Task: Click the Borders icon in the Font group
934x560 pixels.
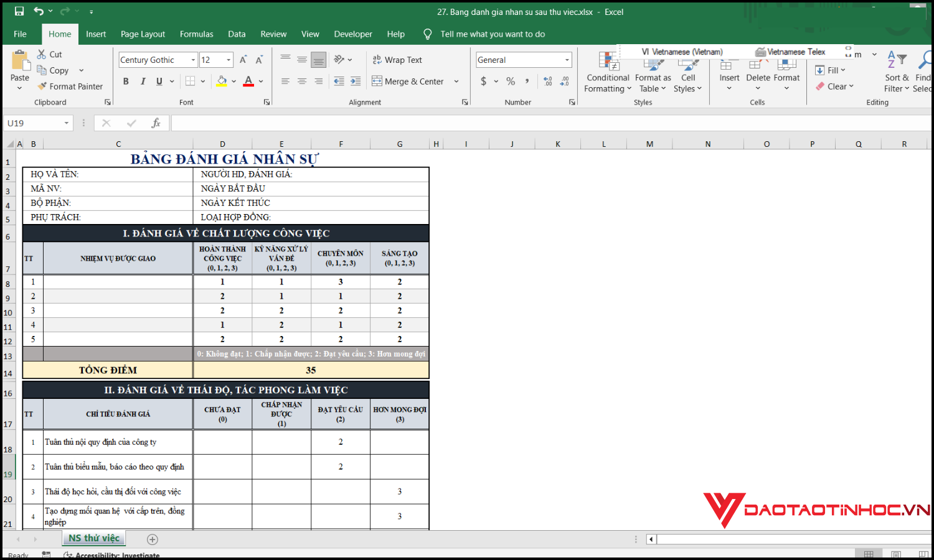Action: coord(191,81)
